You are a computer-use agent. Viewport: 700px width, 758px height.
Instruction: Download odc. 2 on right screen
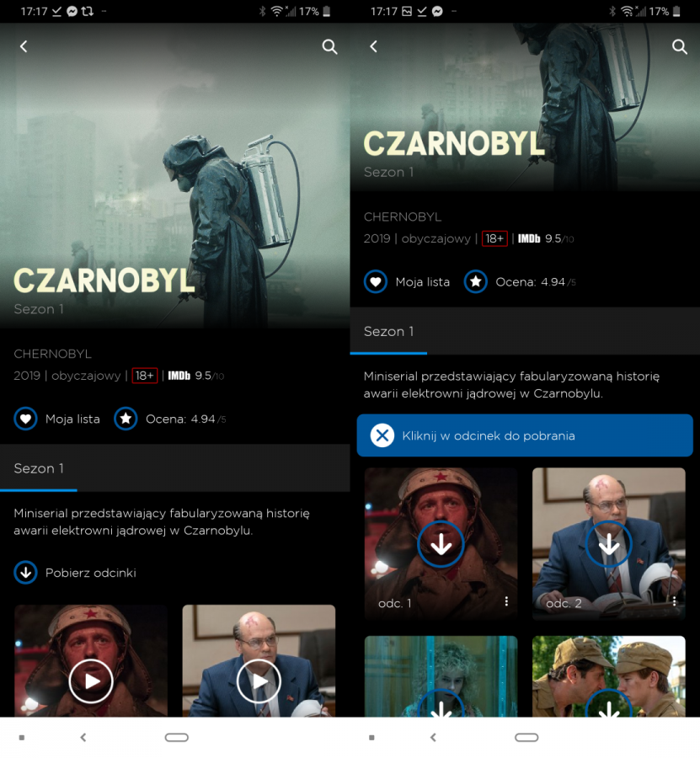pyautogui.click(x=609, y=544)
